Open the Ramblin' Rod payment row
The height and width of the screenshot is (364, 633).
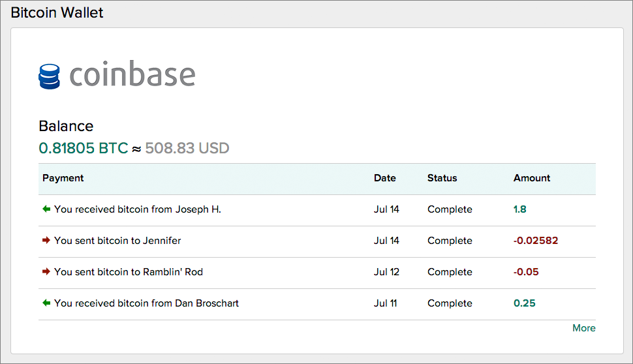coord(317,273)
